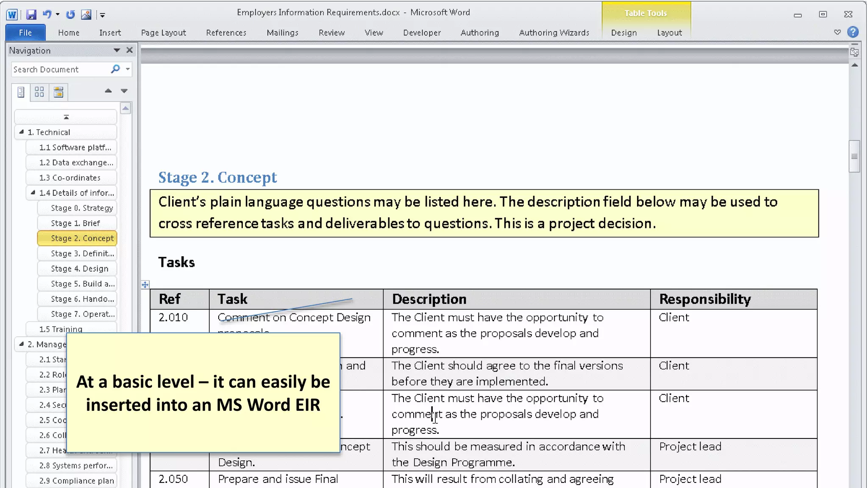This screenshot has width=868, height=488.
Task: Go to next heading arrow
Action: [124, 91]
